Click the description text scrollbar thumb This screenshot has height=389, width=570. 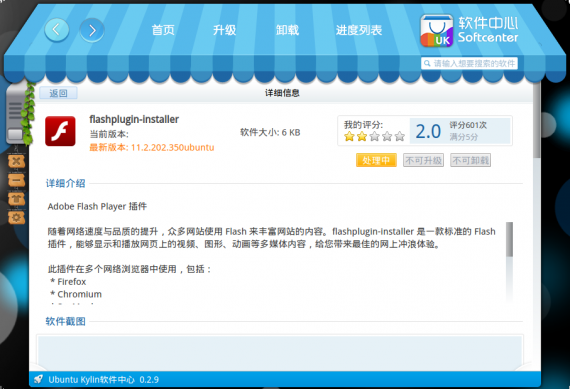click(x=510, y=239)
